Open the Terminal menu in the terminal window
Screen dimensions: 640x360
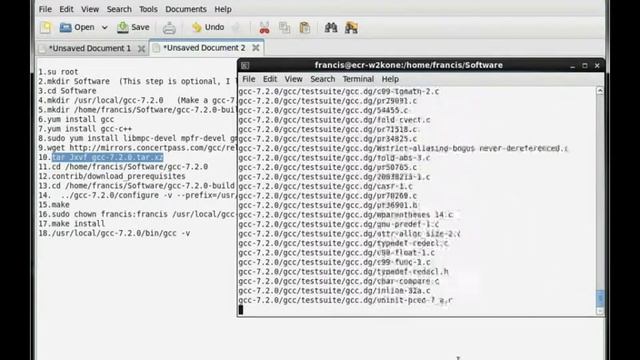(x=358, y=79)
